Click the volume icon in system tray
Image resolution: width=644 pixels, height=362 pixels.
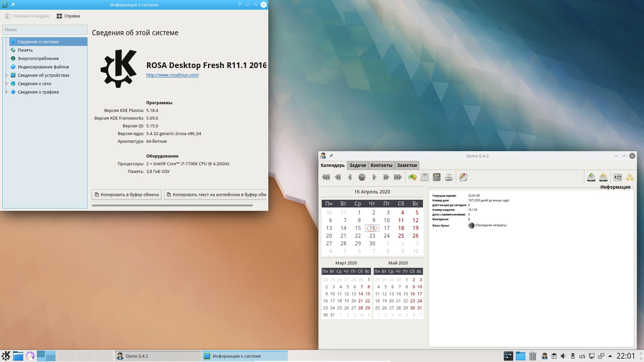click(x=563, y=356)
